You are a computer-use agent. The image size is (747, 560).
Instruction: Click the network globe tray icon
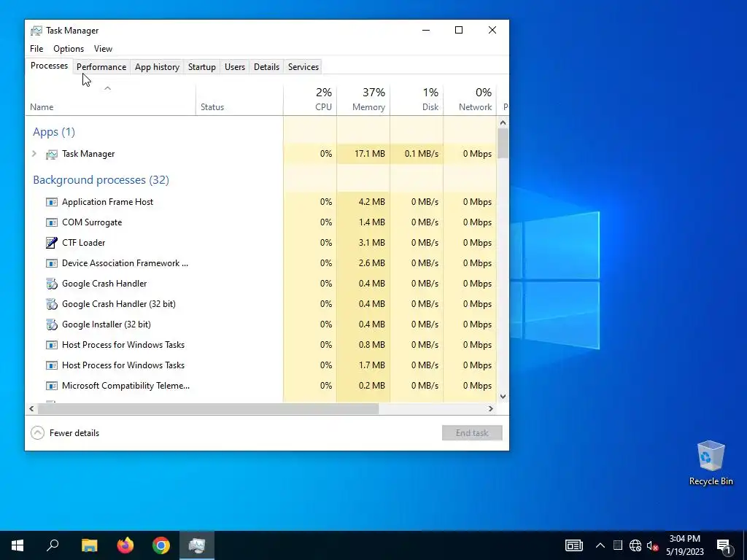click(635, 545)
